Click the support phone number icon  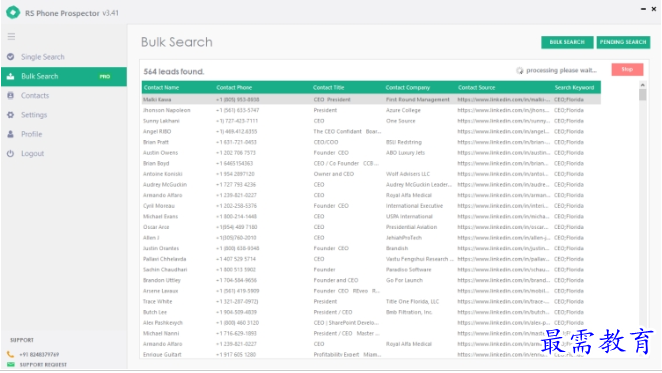[x=11, y=354]
